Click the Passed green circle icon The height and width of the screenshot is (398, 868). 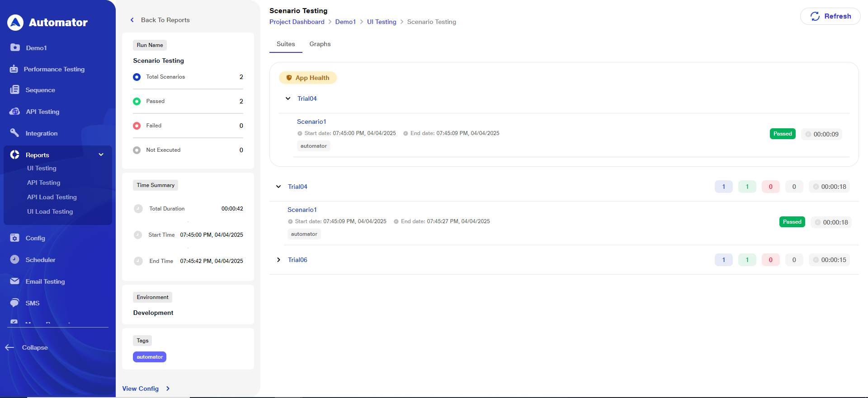[137, 101]
